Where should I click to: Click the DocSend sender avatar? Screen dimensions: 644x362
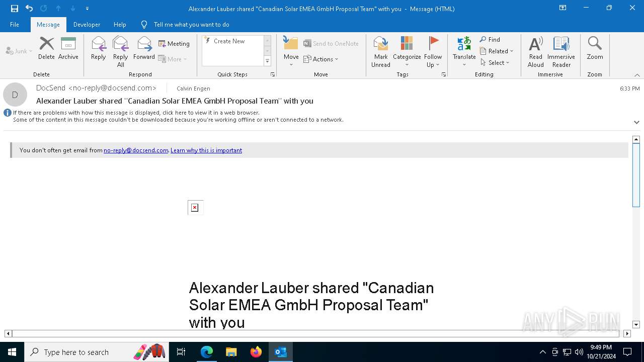[x=15, y=95]
